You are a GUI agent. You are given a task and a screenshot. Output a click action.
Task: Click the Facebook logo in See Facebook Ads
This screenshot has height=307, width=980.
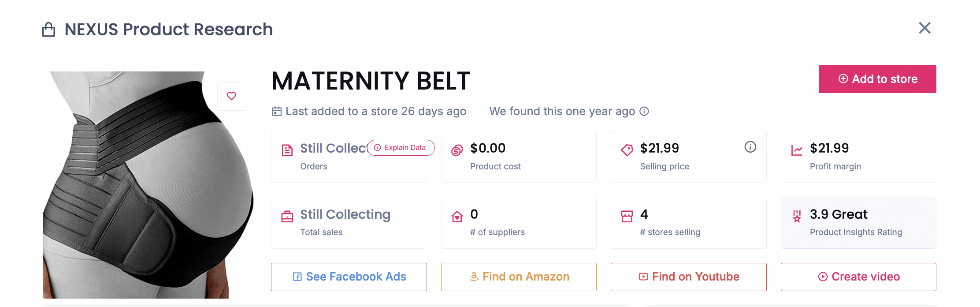click(297, 277)
